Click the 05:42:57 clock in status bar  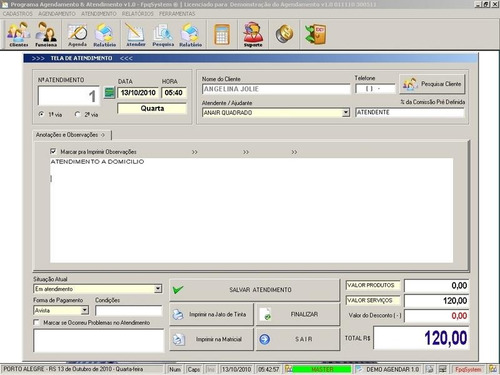click(269, 369)
